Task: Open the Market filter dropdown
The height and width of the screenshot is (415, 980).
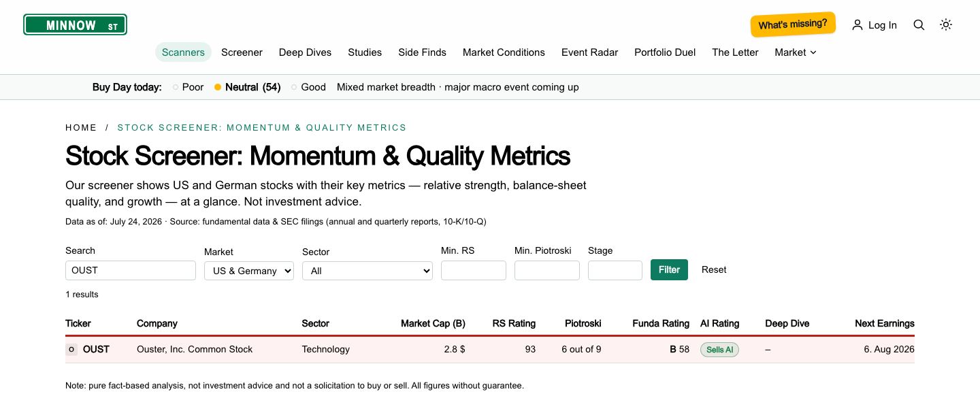Action: click(249, 271)
